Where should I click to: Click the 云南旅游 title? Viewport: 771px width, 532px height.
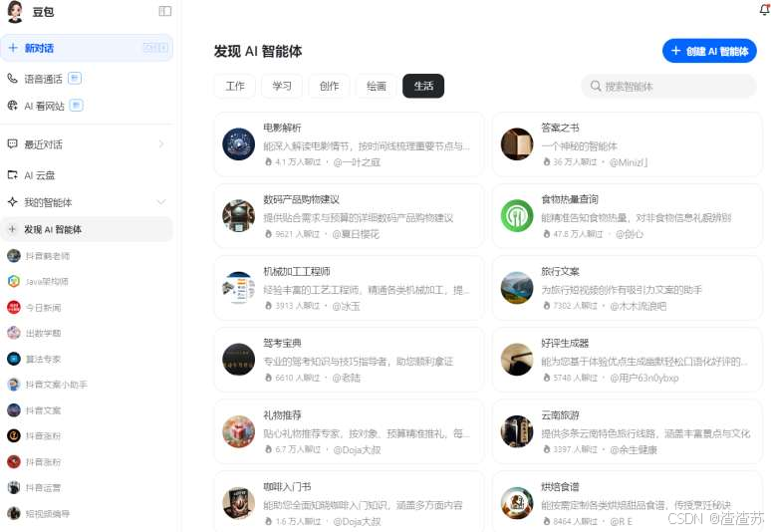pyautogui.click(x=560, y=415)
